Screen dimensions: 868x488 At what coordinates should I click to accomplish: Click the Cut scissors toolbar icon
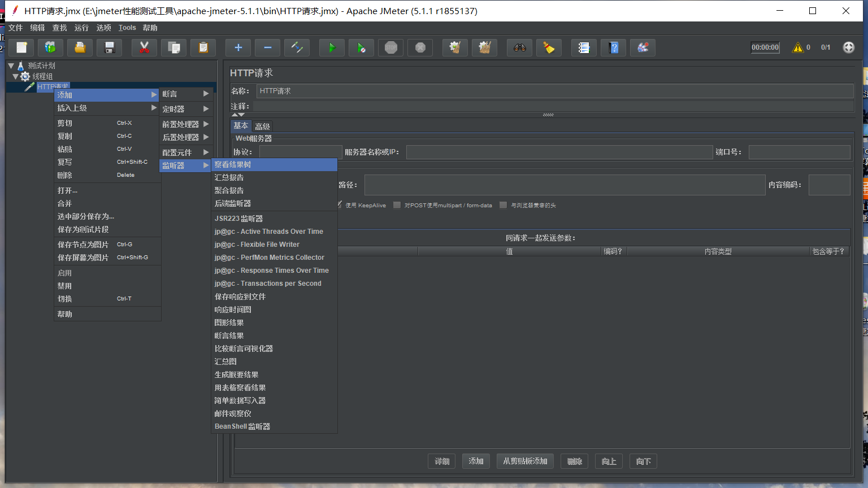145,48
